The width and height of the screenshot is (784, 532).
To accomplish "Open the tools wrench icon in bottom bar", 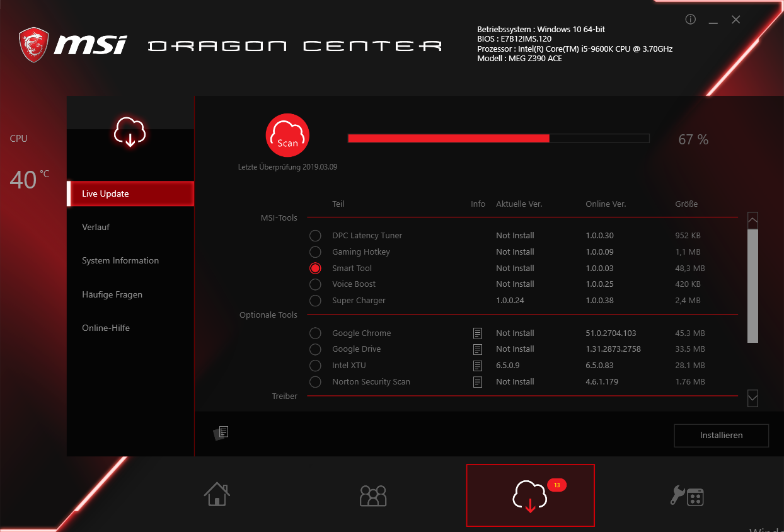I will click(x=687, y=496).
